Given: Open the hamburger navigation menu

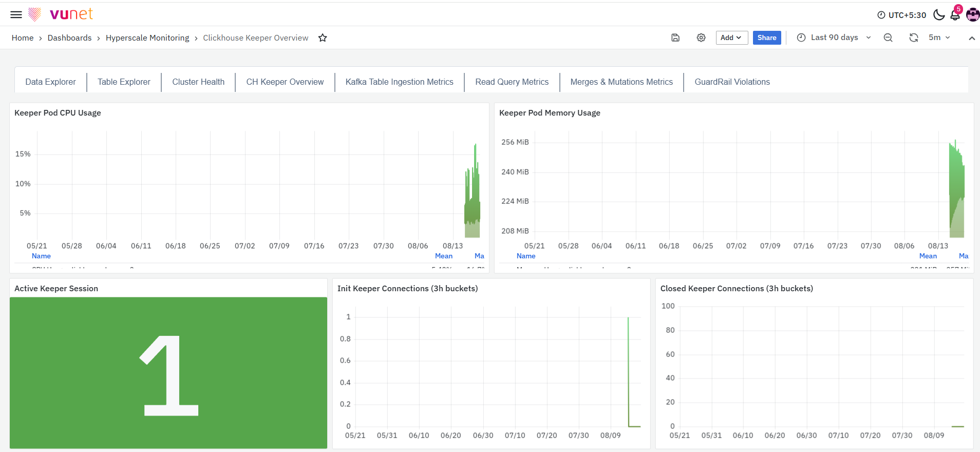Looking at the screenshot, I should coord(16,14).
